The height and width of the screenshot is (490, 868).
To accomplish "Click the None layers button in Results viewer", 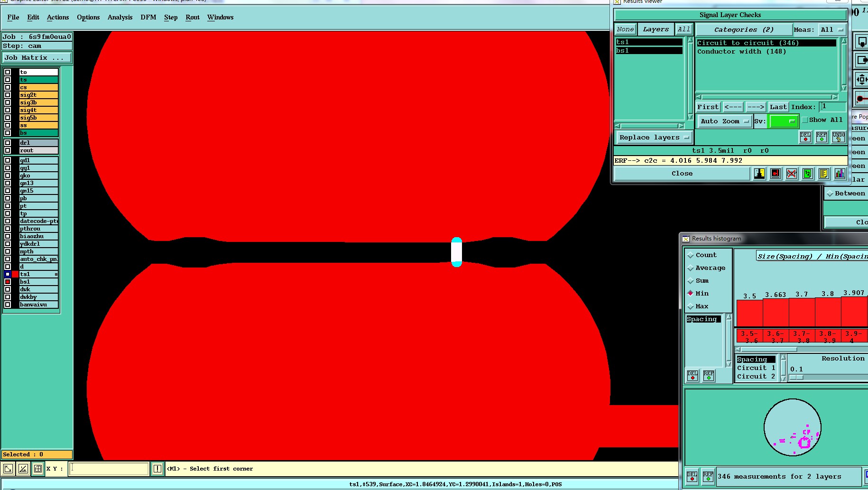I will [625, 29].
